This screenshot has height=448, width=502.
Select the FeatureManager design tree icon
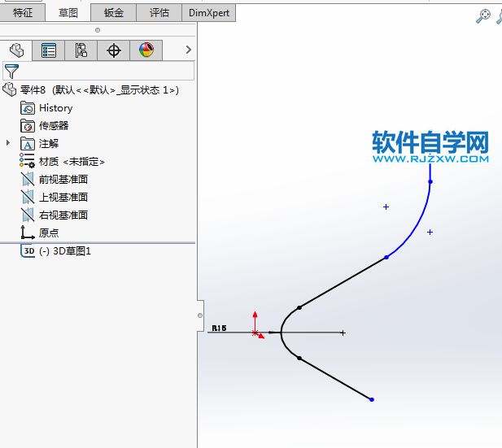16,50
